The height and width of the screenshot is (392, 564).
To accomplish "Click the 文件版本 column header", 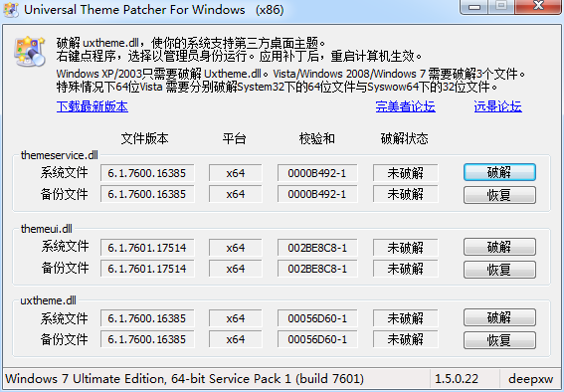I will coord(144,138).
